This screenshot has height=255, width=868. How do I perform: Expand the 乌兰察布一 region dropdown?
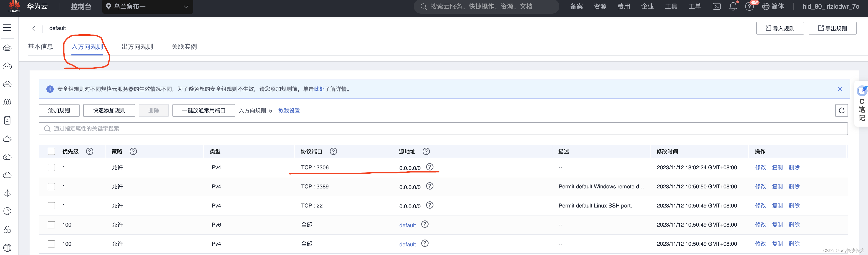148,6
